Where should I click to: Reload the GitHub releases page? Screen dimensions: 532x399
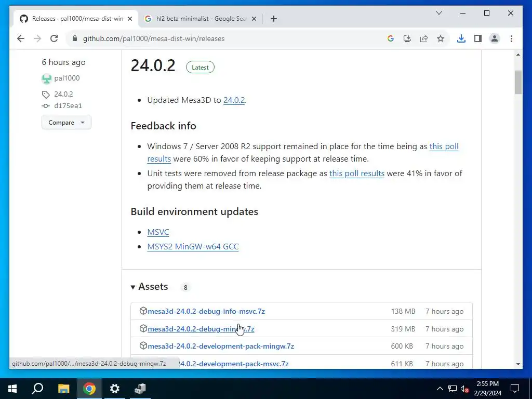pyautogui.click(x=54, y=38)
